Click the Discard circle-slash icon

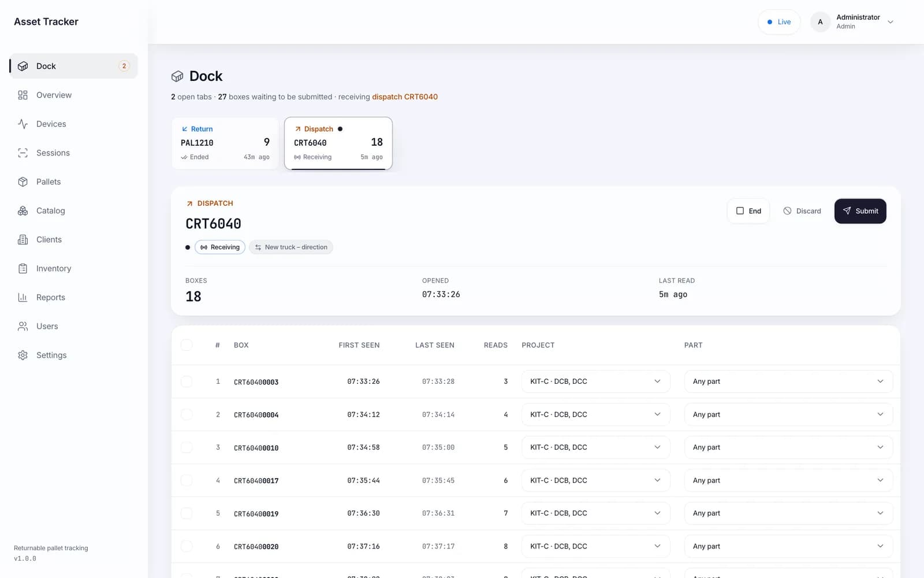[787, 211]
